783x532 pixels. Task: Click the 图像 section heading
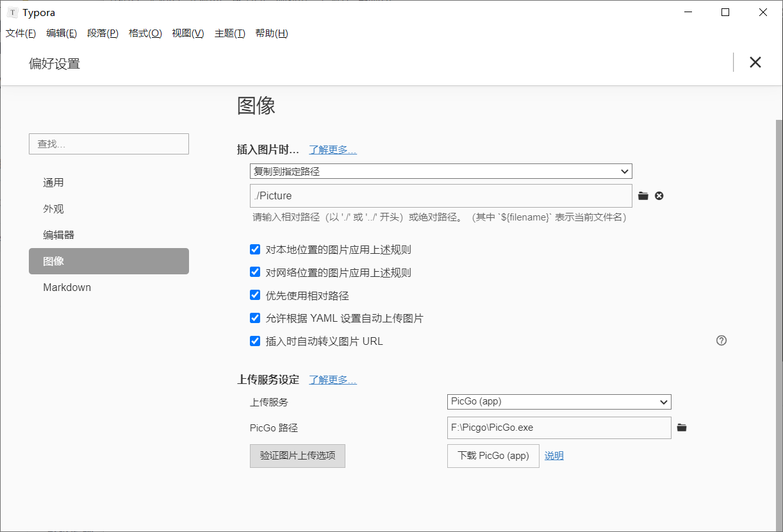click(256, 106)
